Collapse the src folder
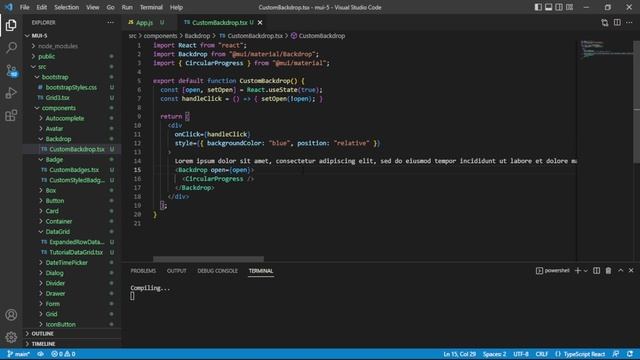Viewport: 640px width, 360px height. click(x=72, y=67)
